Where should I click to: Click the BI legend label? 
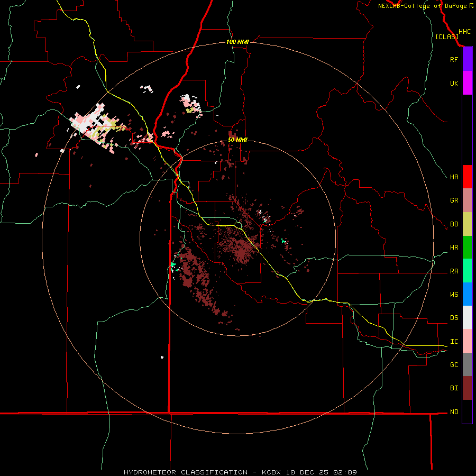(x=454, y=388)
